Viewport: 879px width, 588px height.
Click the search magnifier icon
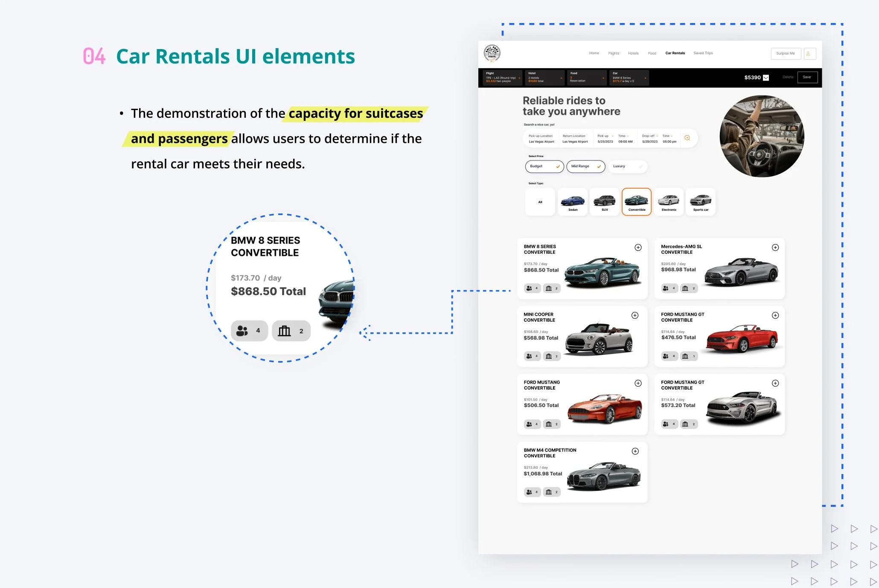pyautogui.click(x=687, y=138)
